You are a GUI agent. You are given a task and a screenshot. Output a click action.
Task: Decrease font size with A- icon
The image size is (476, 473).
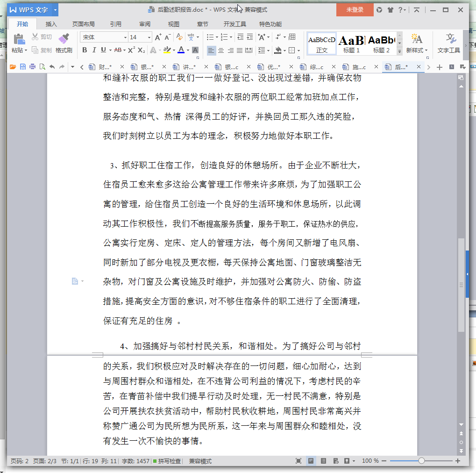click(168, 37)
